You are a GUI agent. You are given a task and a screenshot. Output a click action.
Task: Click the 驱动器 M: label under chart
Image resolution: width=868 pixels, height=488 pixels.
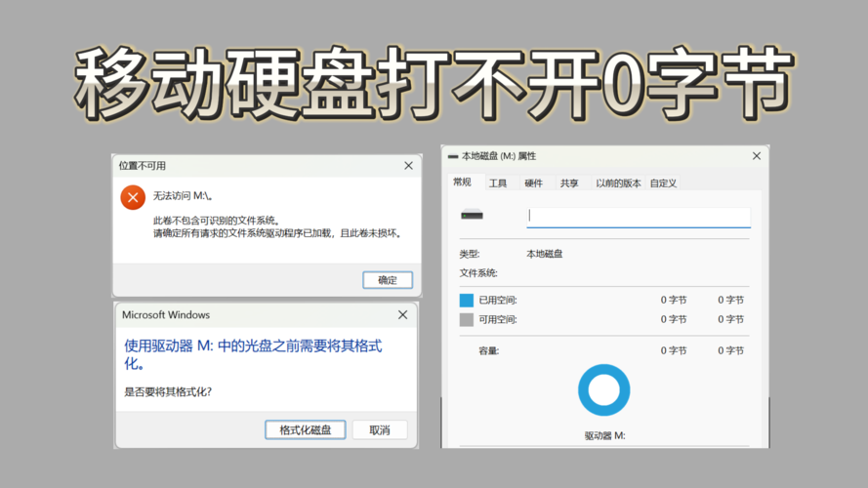tap(604, 436)
